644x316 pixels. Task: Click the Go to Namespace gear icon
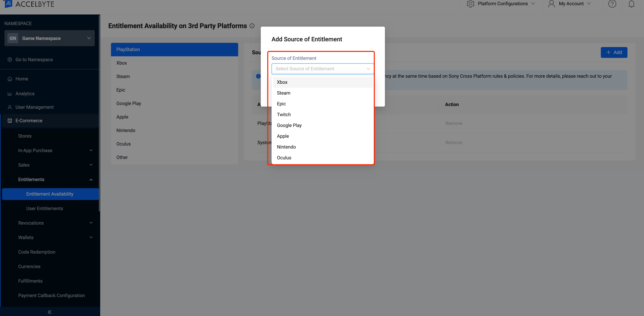coord(10,60)
